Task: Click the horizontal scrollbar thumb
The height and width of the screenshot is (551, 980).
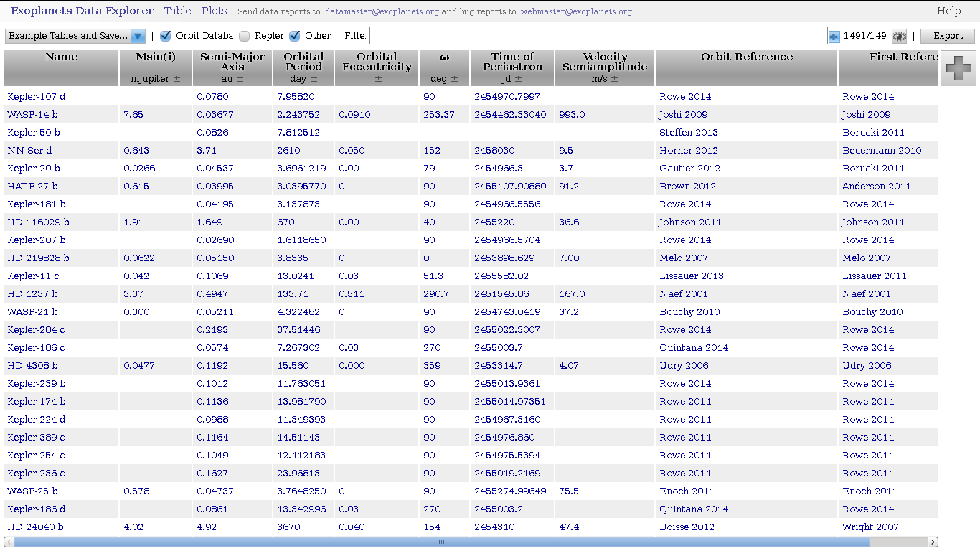Action: [441, 542]
